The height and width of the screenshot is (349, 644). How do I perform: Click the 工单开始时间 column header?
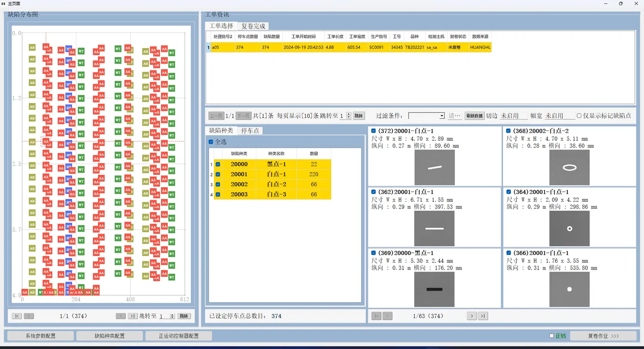(303, 36)
